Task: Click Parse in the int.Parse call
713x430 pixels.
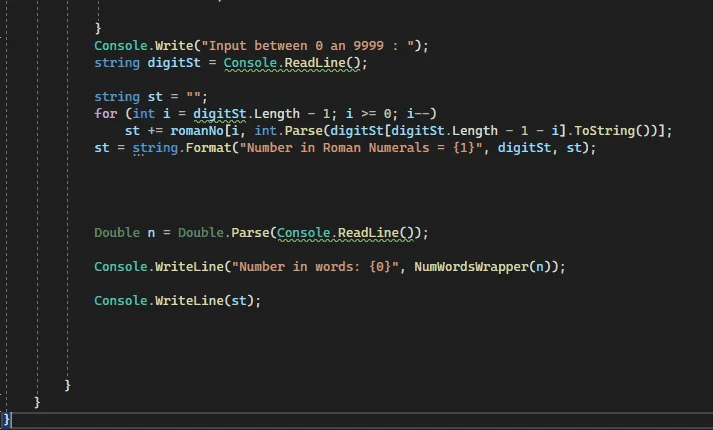Action: (303, 131)
